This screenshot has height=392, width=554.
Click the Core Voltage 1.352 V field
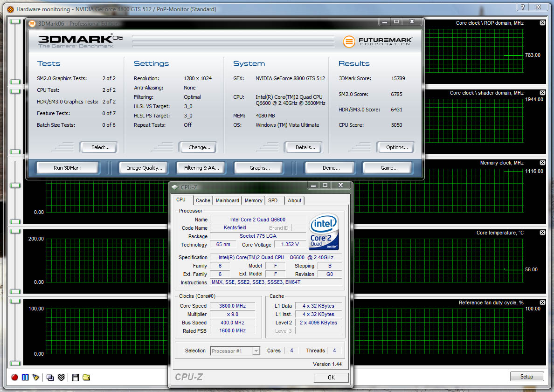pos(290,244)
